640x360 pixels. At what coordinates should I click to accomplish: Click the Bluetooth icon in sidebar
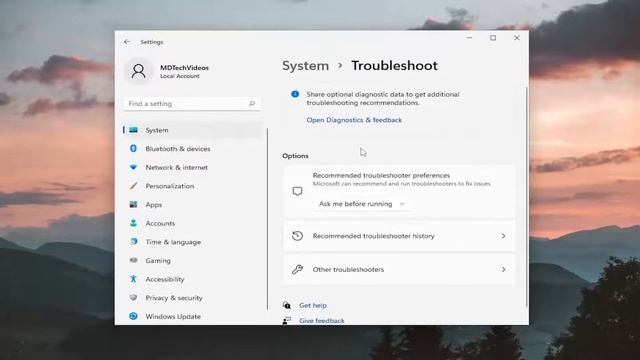(x=133, y=149)
